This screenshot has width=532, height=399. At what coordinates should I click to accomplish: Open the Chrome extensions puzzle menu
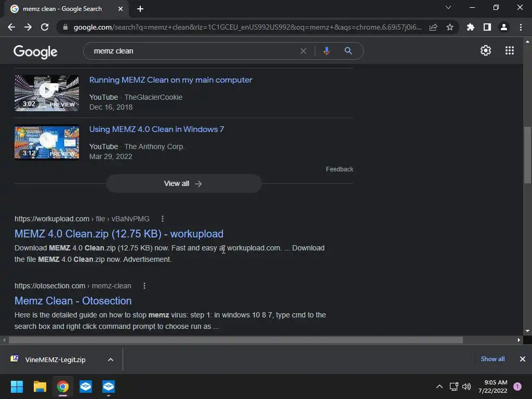pyautogui.click(x=471, y=27)
